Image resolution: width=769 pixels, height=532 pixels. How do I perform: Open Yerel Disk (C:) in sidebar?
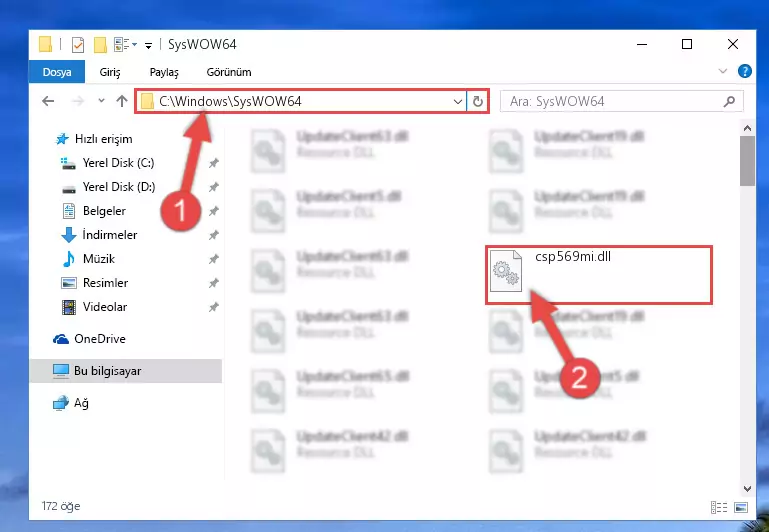point(118,163)
